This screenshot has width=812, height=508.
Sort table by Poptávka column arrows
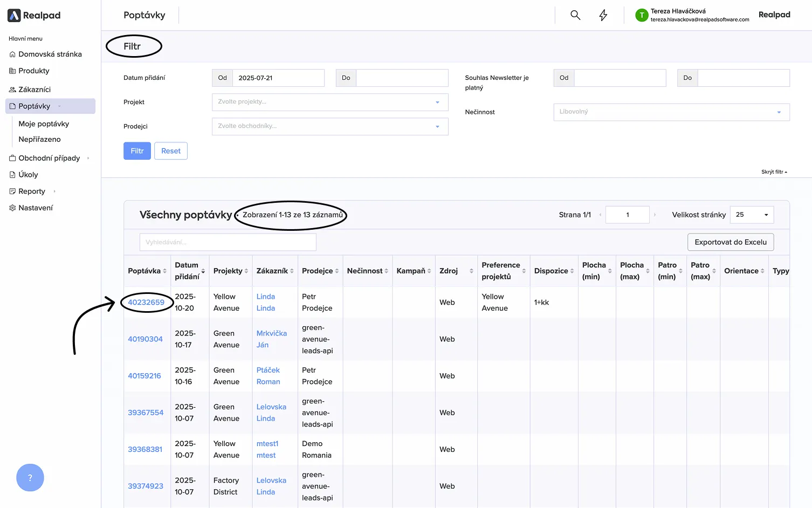165,271
